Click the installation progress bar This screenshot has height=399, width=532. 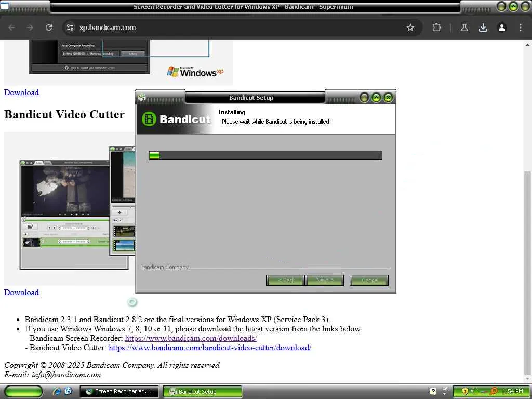[265, 155]
